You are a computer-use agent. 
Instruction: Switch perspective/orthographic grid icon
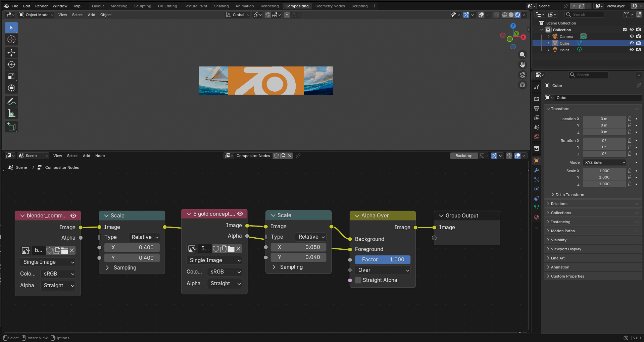pos(523,85)
